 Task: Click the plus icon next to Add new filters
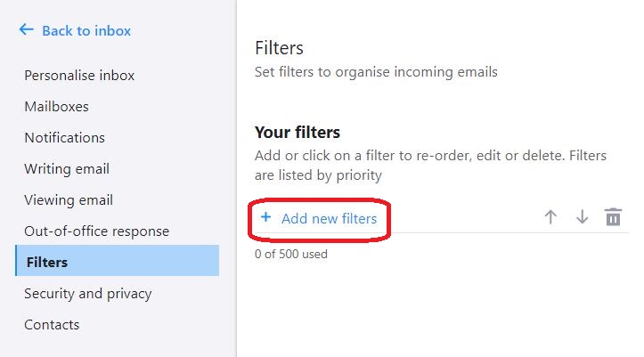[x=265, y=217]
